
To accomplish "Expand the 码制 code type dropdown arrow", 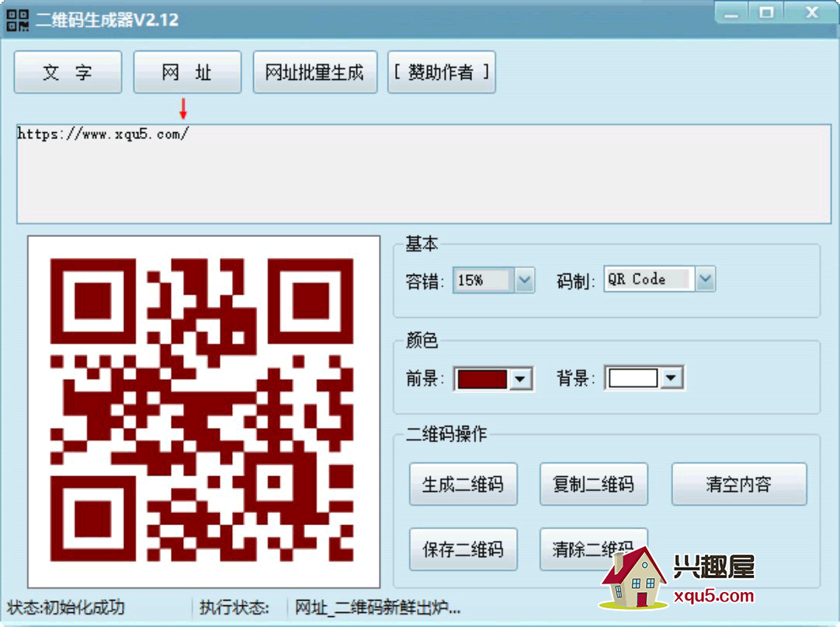I will pos(705,279).
